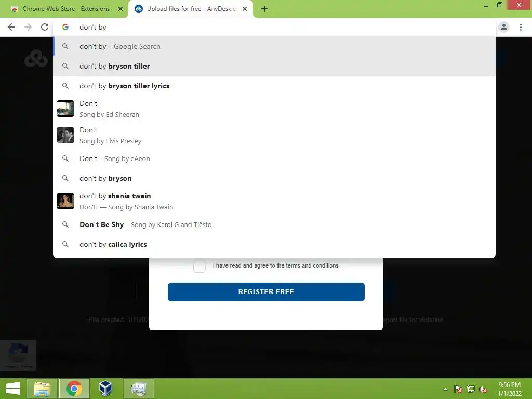Tick the terms and conditions checkbox
The width and height of the screenshot is (532, 399).
199,267
